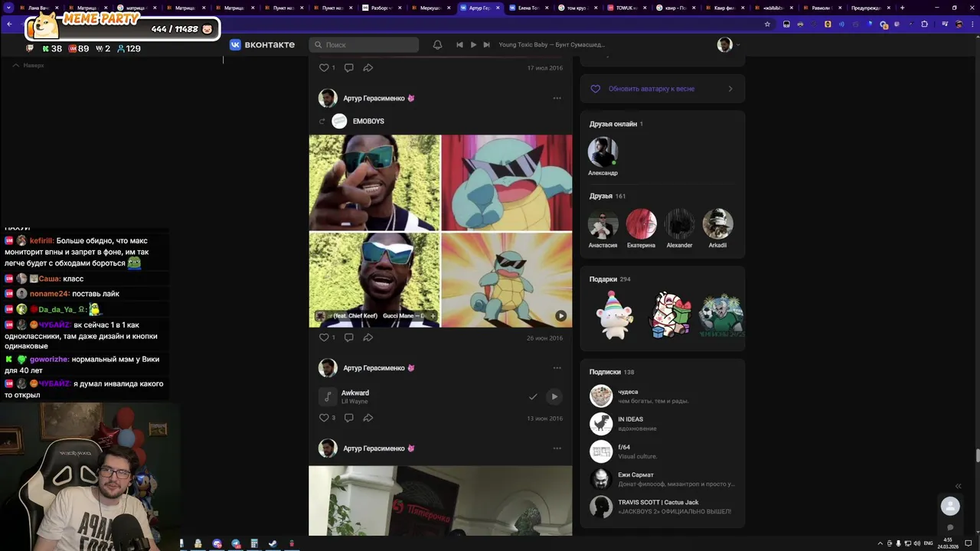Play video in the Squirtle post's bottom right image

coord(560,315)
